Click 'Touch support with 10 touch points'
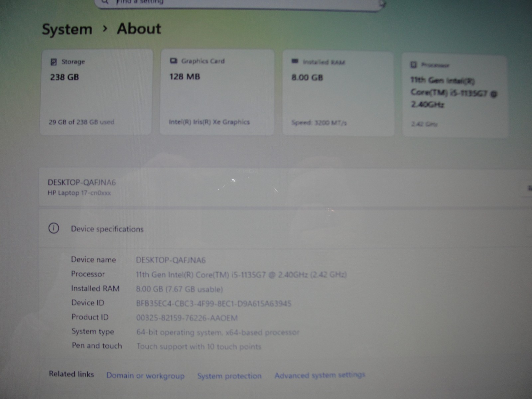Viewport: 532px width, 399px height. coord(199,346)
